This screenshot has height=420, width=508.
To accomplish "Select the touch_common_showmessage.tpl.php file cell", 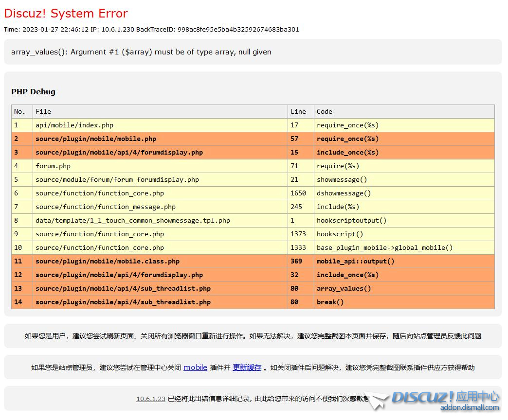I will point(133,220).
